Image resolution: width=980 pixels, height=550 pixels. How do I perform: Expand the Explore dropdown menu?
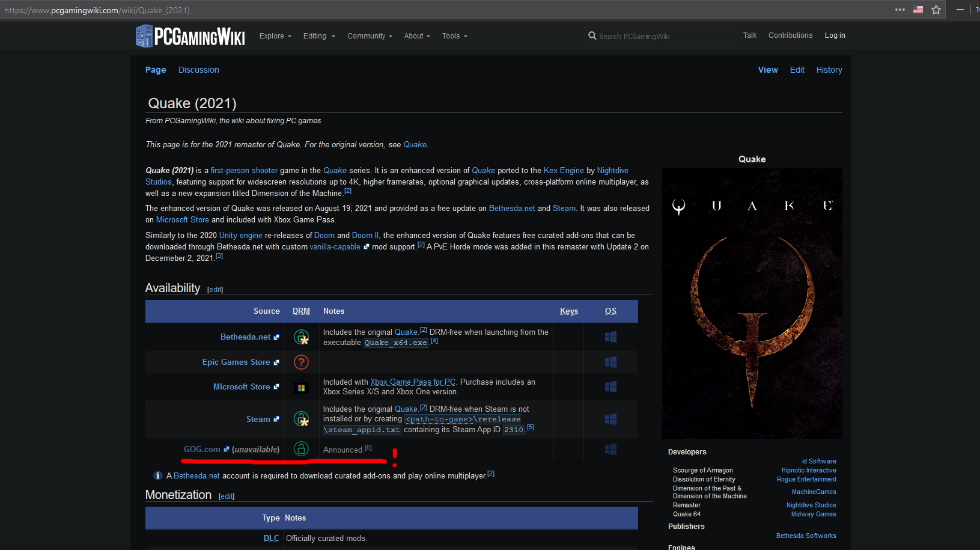point(275,36)
